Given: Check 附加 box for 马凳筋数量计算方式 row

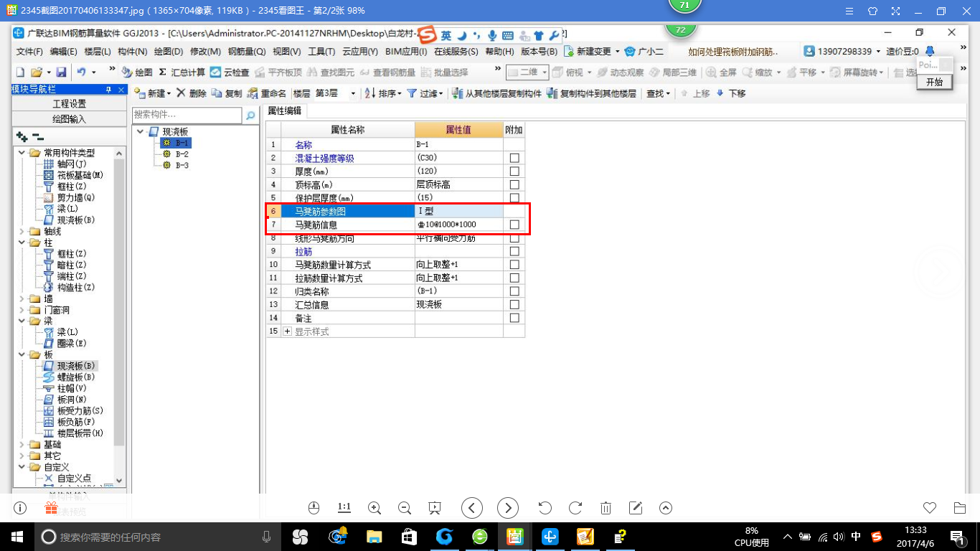Looking at the screenshot, I should [514, 265].
